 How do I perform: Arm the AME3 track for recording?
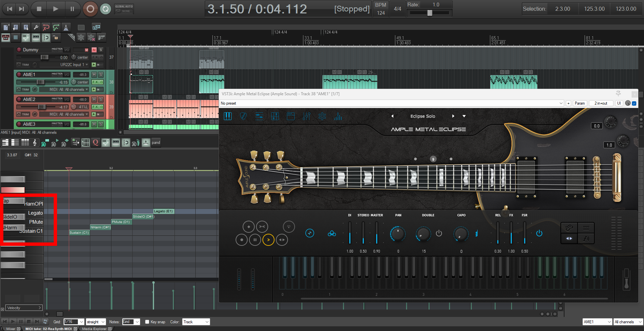point(19,124)
